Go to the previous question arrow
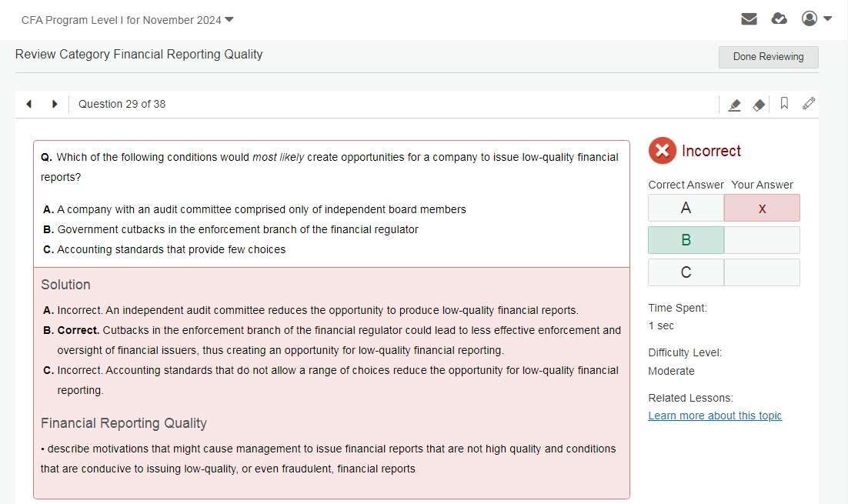This screenshot has width=848, height=504. tap(29, 104)
